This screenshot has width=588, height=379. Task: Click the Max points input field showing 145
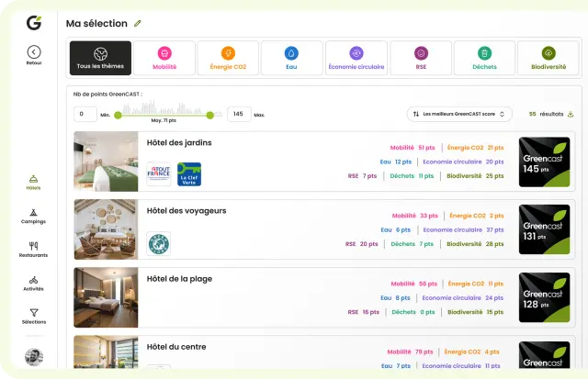[x=239, y=114]
